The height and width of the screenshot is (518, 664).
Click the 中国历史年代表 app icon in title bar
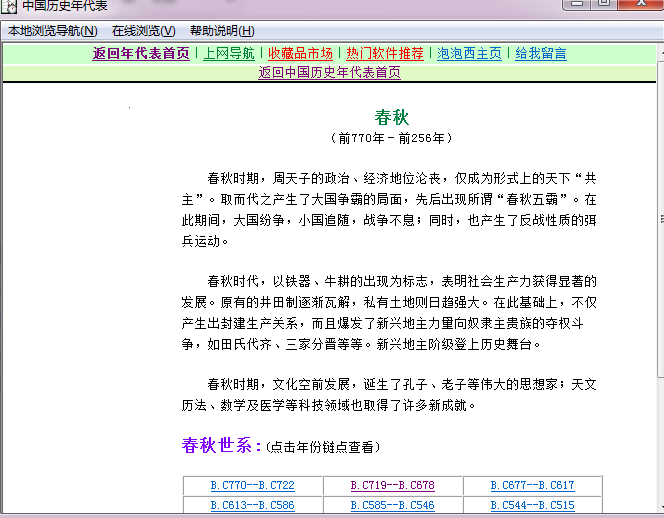tap(9, 6)
